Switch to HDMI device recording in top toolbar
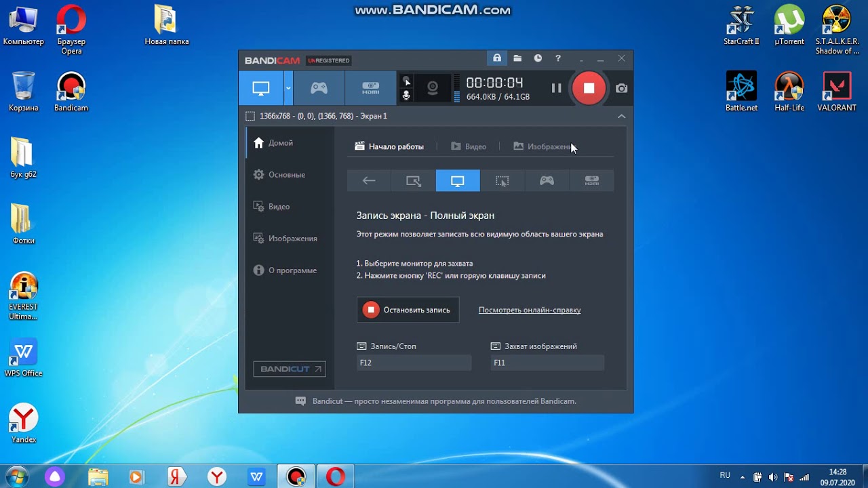868x488 pixels. 370,88
